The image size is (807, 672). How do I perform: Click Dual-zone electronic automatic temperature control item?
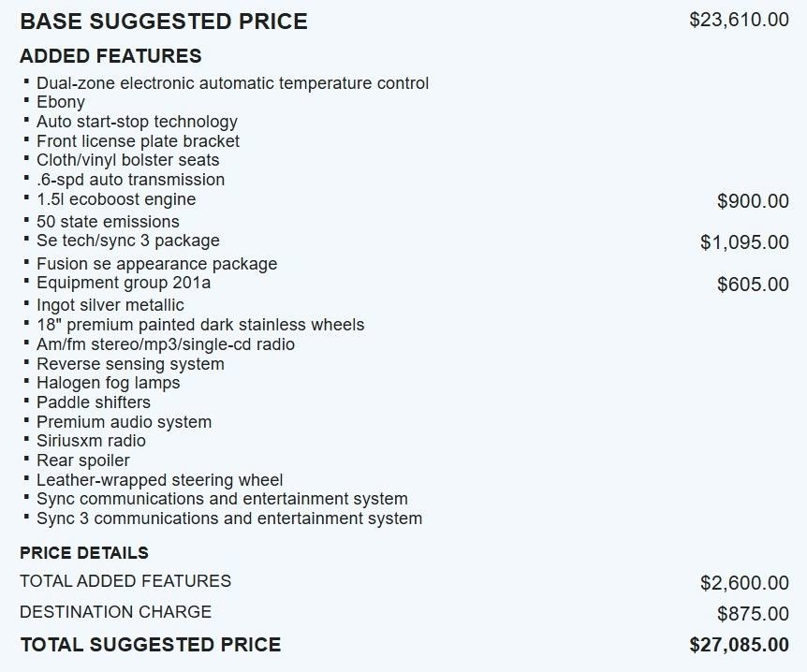(232, 83)
